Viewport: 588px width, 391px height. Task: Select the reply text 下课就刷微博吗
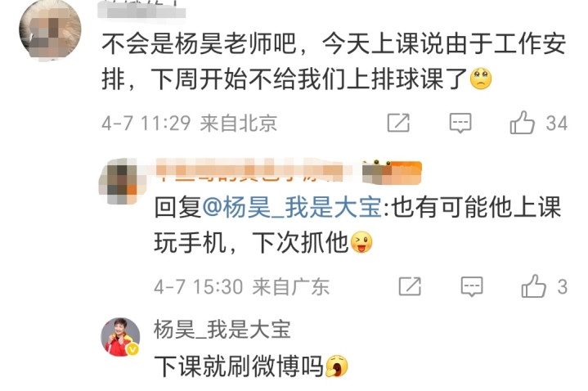click(x=251, y=366)
